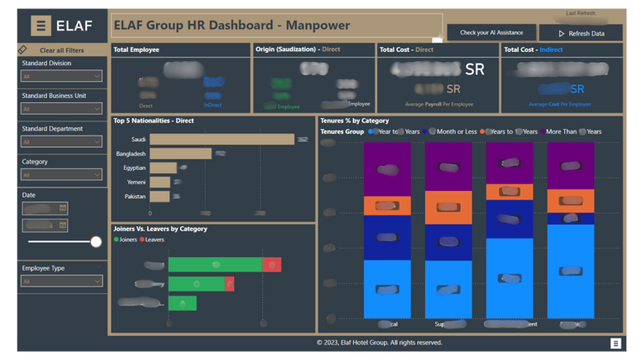The image size is (644, 361).
Task: Click the Year to Years legend marker
Action: tap(371, 132)
